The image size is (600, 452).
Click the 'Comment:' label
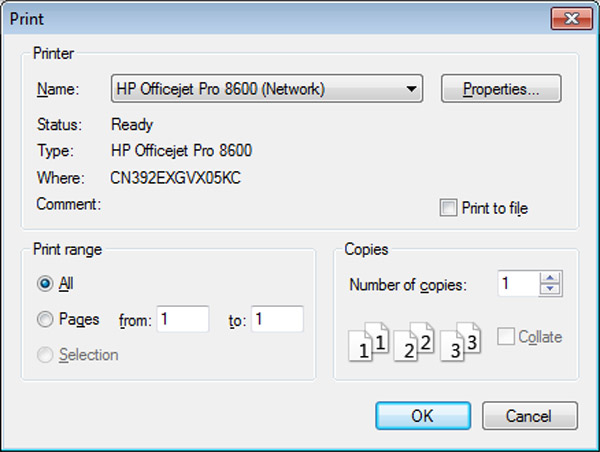click(69, 204)
